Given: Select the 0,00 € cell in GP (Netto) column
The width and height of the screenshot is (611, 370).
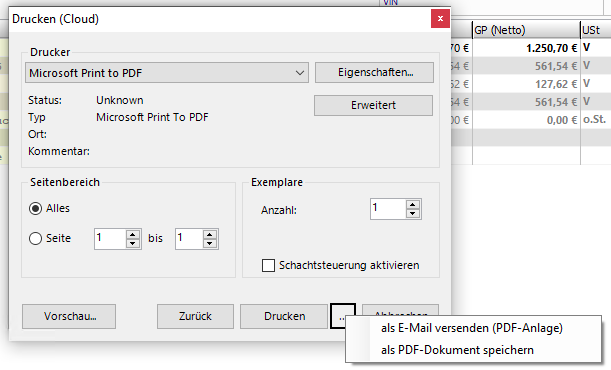Looking at the screenshot, I should click(x=526, y=120).
